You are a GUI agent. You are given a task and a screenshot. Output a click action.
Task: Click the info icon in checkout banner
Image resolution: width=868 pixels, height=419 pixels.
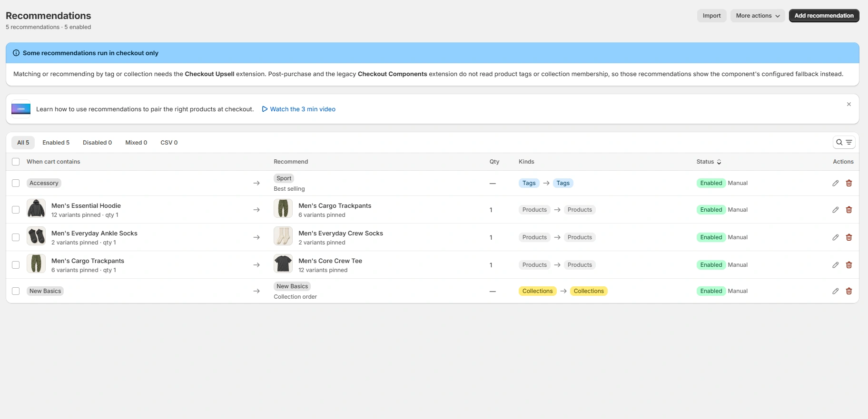pos(16,53)
